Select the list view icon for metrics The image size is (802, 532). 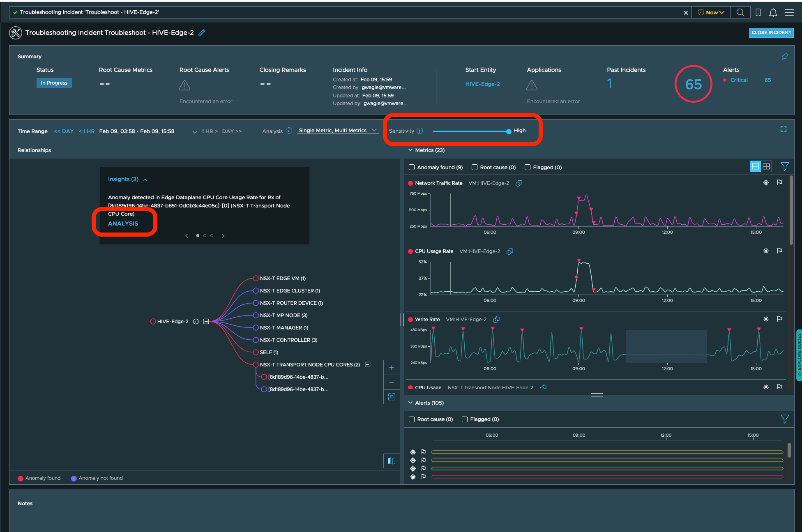(x=755, y=166)
